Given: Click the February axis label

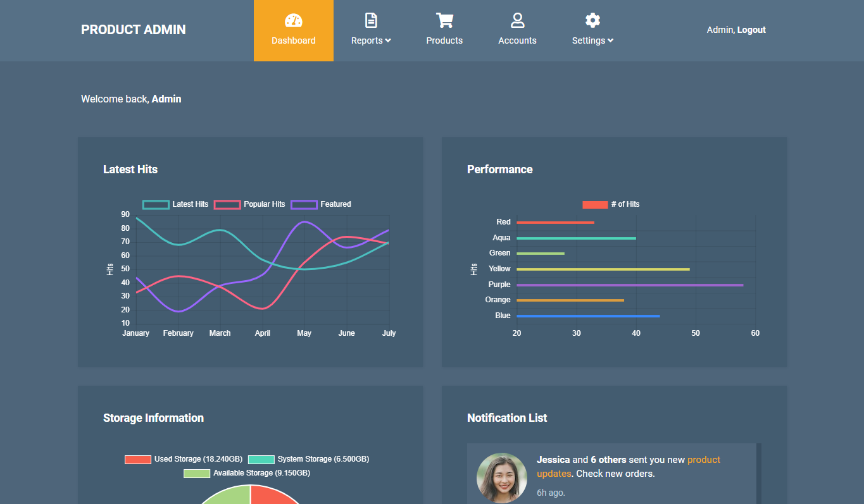Looking at the screenshot, I should (178, 333).
